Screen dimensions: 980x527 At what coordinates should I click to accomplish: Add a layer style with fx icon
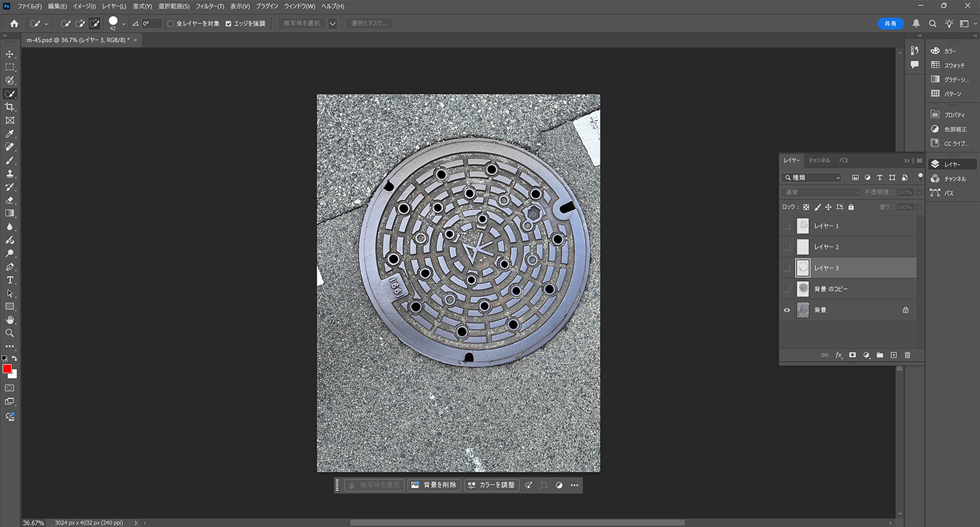[839, 355]
